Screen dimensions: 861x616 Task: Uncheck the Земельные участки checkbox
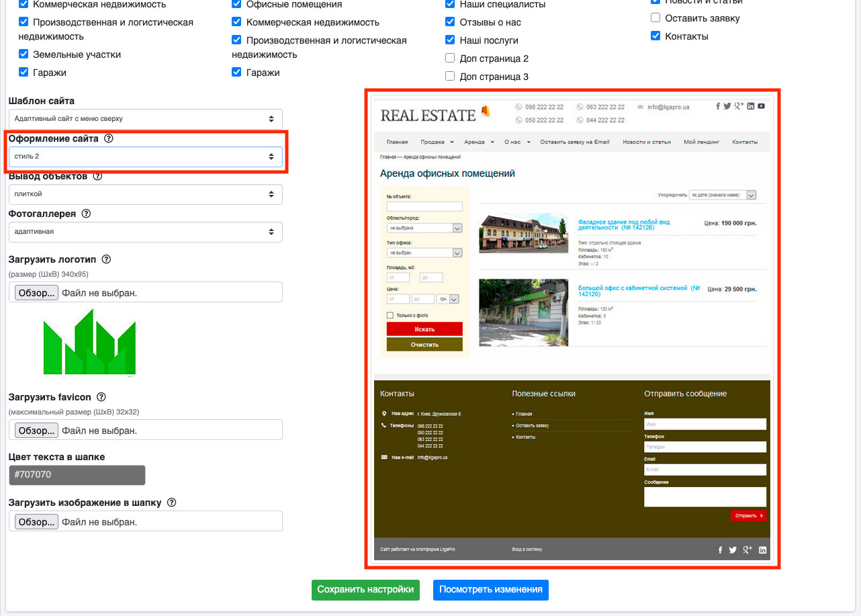(x=24, y=54)
